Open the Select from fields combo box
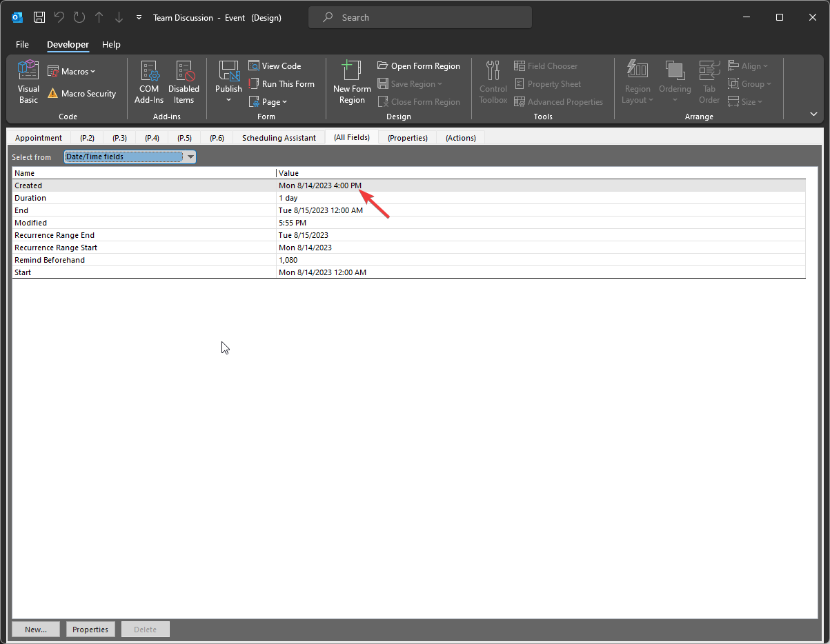This screenshot has height=644, width=830. 190,157
